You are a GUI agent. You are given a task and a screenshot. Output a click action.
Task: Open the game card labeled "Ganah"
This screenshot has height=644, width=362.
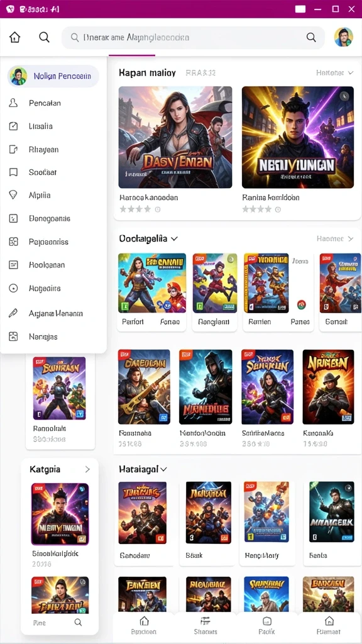[x=341, y=292]
